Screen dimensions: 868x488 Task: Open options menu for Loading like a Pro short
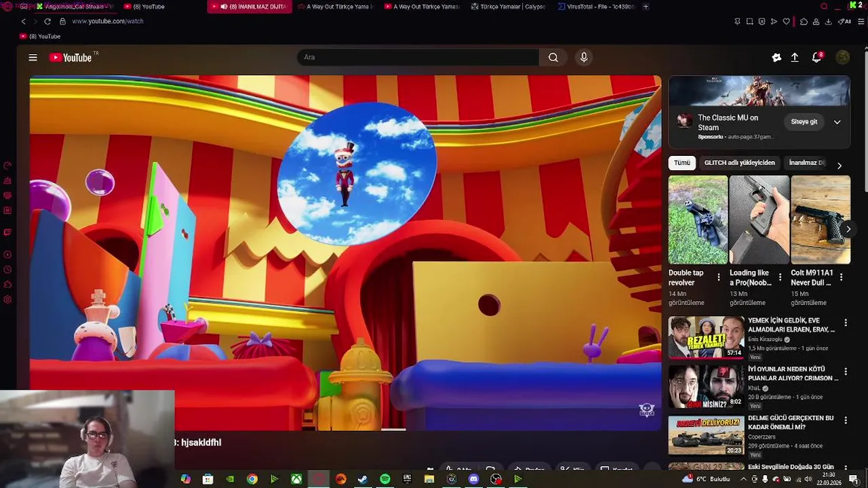780,277
